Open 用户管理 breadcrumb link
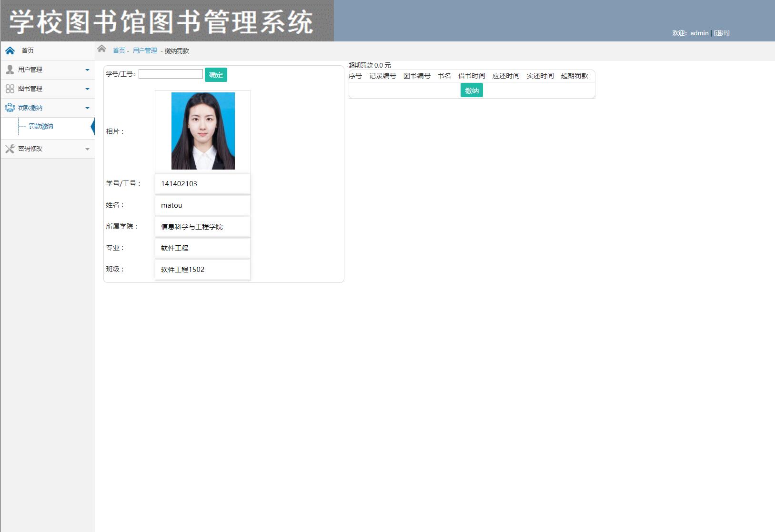The height and width of the screenshot is (532, 775). point(145,50)
